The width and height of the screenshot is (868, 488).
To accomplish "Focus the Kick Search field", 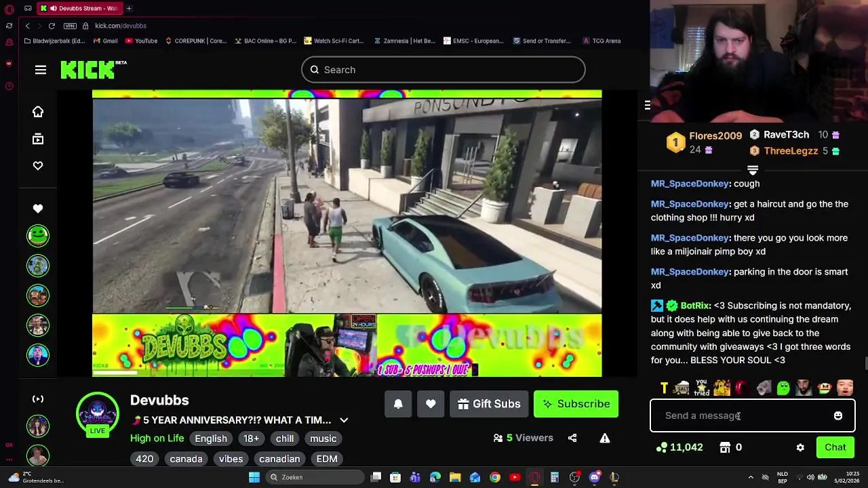I will pyautogui.click(x=443, y=70).
